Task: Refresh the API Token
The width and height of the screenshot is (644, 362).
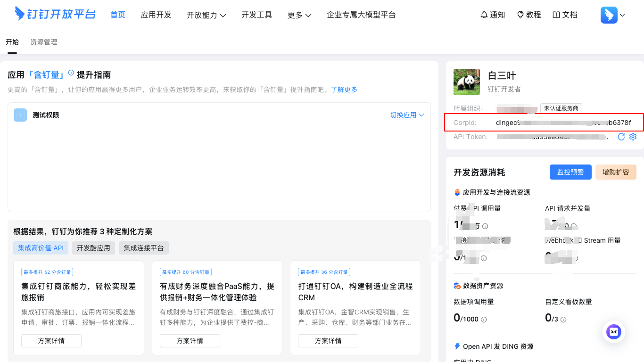Action: (621, 137)
